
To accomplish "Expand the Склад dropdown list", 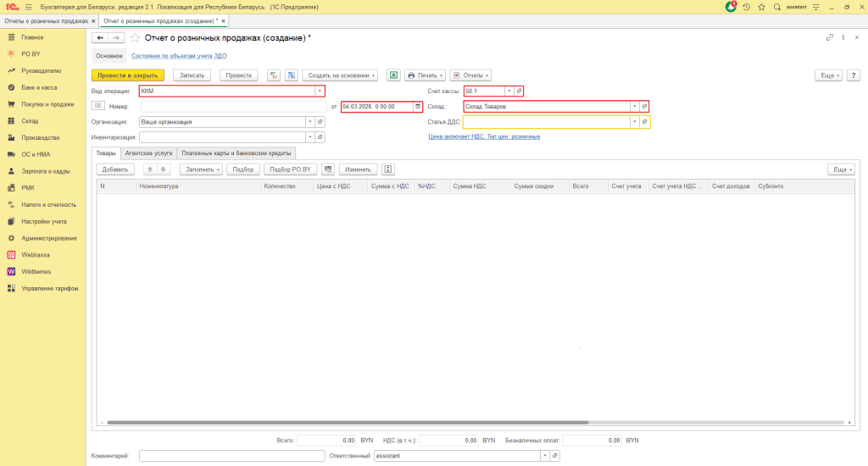I will tap(635, 107).
